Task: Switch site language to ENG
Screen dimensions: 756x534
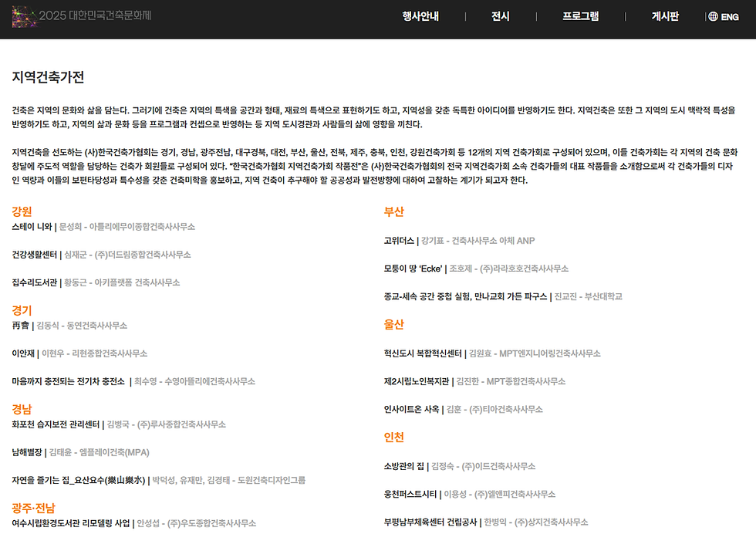Action: tap(730, 16)
